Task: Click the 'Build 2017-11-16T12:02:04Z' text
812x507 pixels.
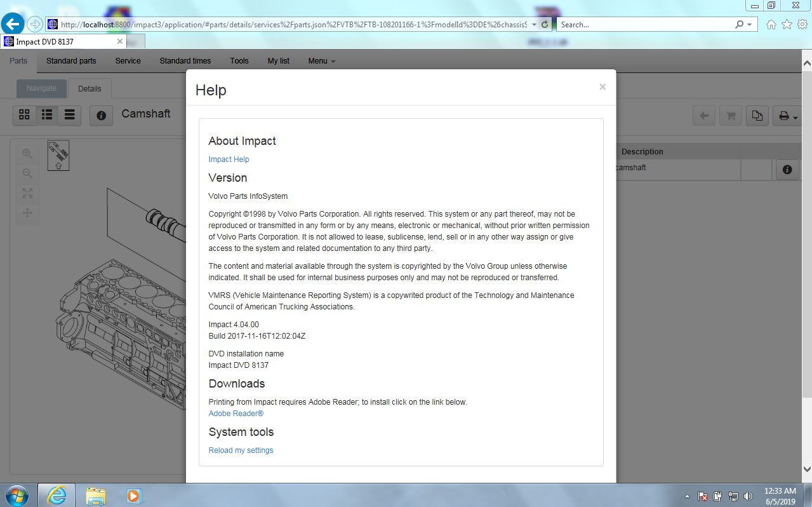Action: (256, 336)
